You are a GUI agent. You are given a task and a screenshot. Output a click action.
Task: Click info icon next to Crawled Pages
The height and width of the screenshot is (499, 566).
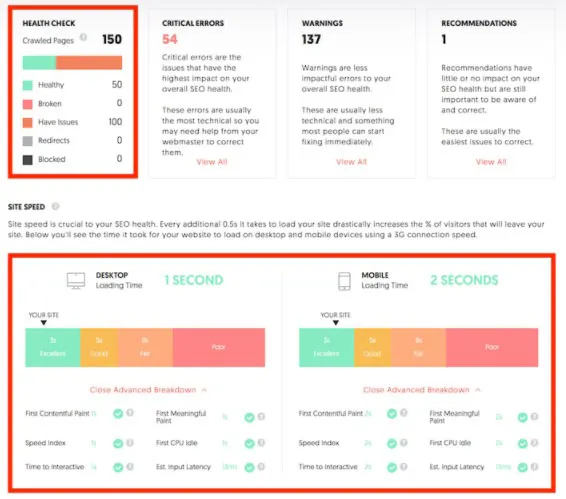83,37
